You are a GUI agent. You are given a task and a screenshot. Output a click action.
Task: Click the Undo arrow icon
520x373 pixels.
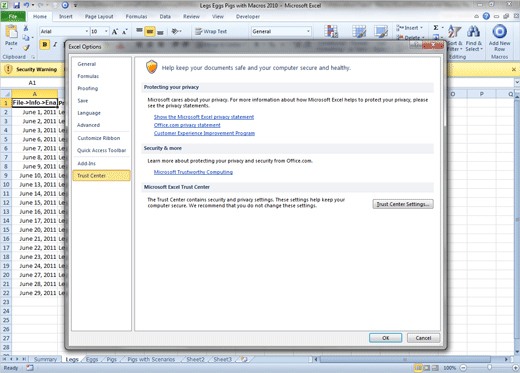pos(26,5)
